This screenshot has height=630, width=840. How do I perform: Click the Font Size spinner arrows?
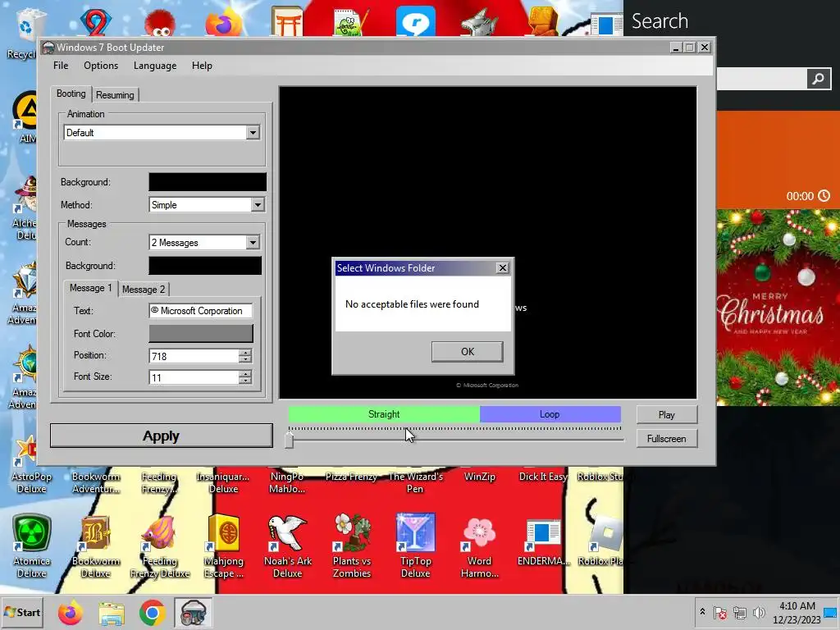pyautogui.click(x=245, y=377)
